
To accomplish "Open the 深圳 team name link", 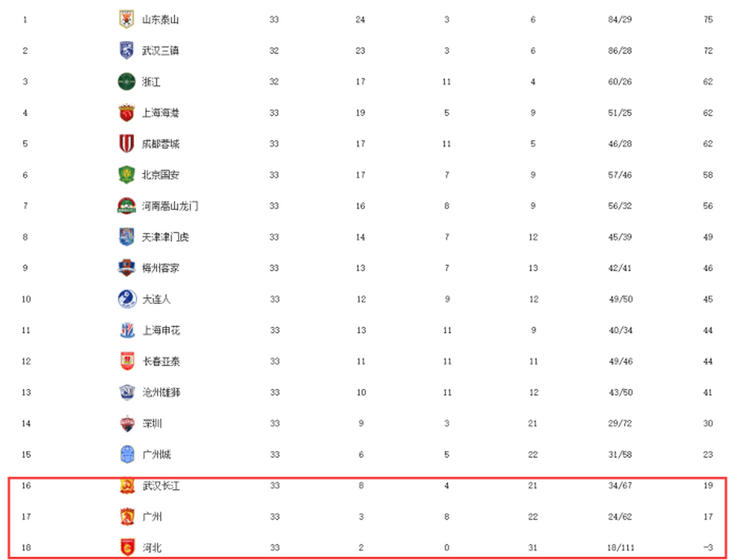I will coord(152,423).
